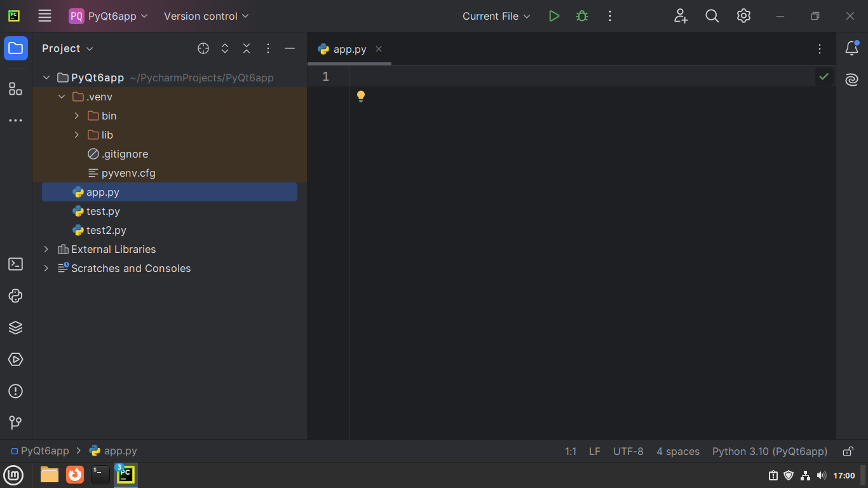Open Files manager from taskbar
The width and height of the screenshot is (868, 488).
pos(50,475)
